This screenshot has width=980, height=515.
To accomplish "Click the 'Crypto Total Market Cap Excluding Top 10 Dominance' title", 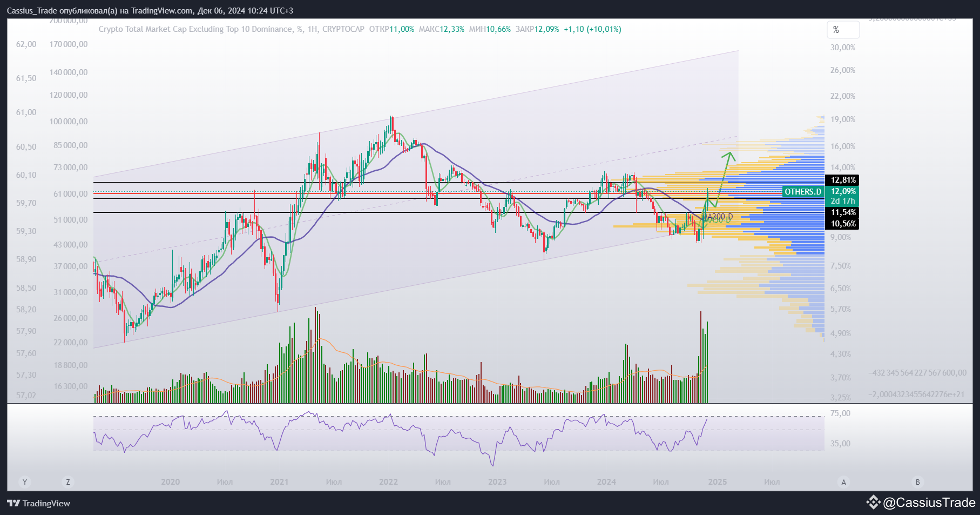I will 195,29.
